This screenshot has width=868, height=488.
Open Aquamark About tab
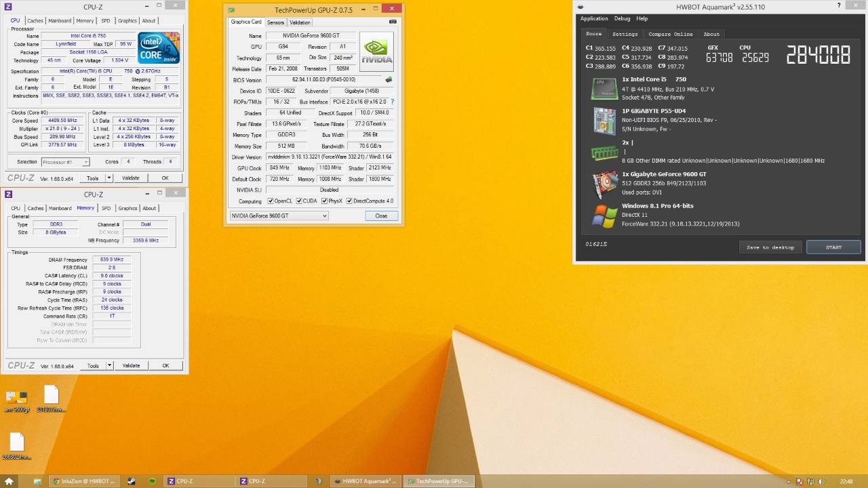point(711,34)
